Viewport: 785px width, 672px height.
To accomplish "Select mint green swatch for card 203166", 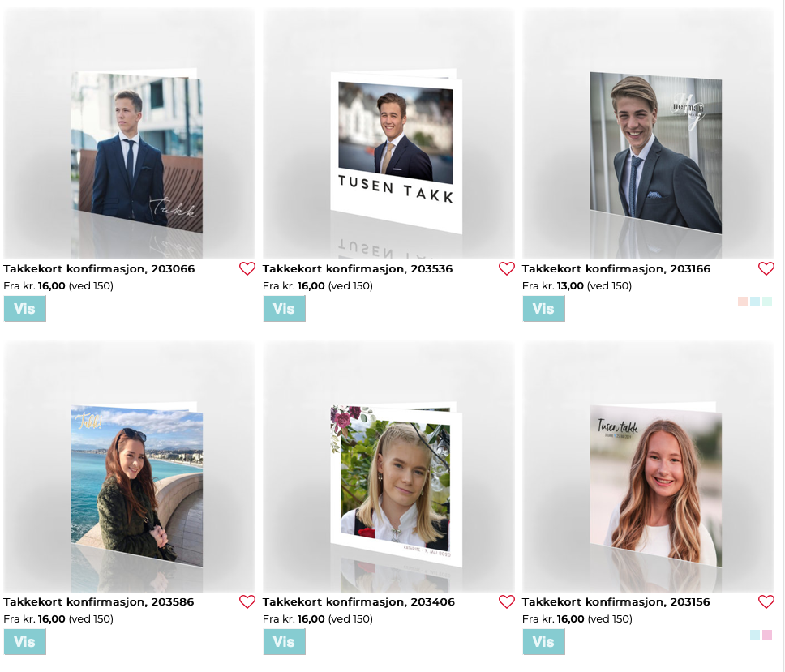I will tap(767, 302).
